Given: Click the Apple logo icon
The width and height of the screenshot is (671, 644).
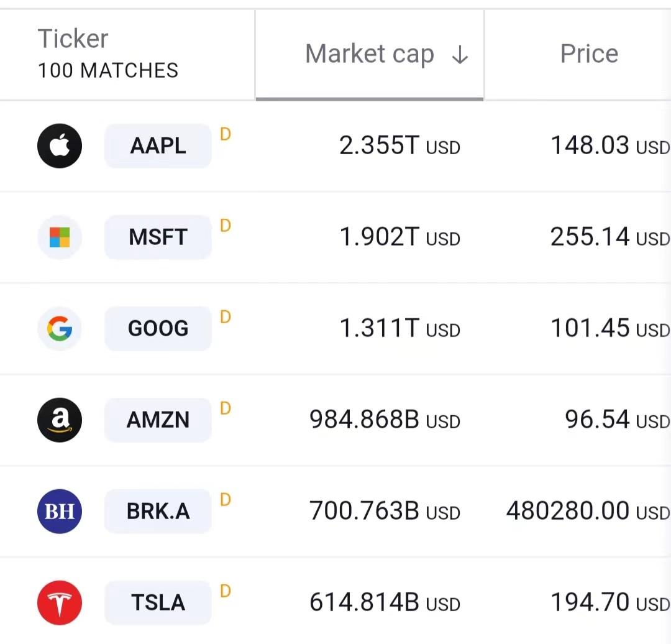Looking at the screenshot, I should coord(60,146).
